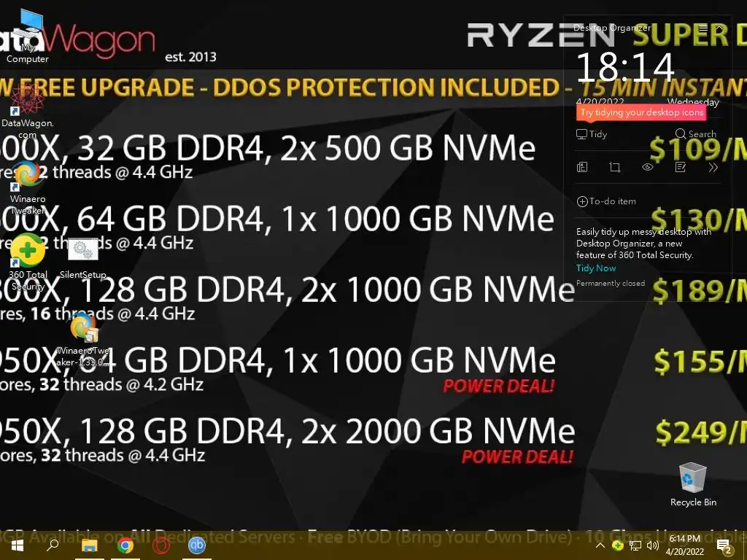Image resolution: width=747 pixels, height=560 pixels.
Task: Click the 18:14 clock display
Action: [625, 67]
